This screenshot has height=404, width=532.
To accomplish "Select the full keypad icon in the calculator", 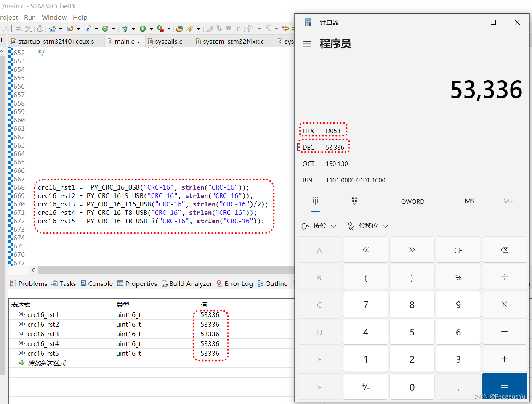I will [x=316, y=201].
